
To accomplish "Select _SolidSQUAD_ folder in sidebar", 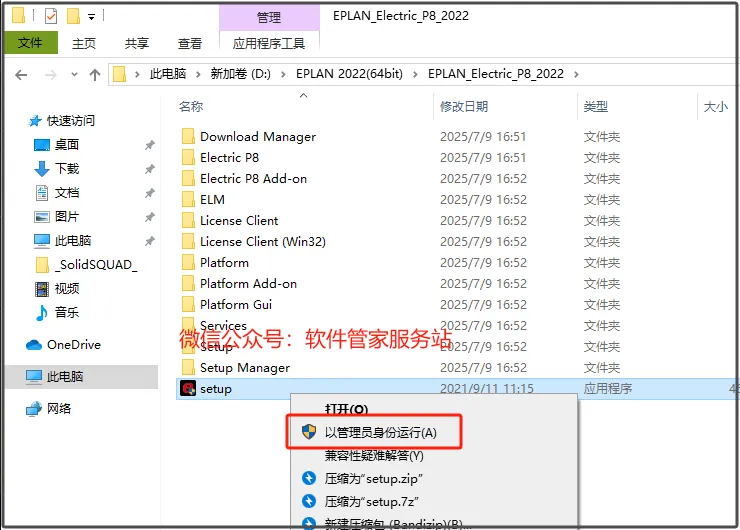I will click(x=96, y=265).
